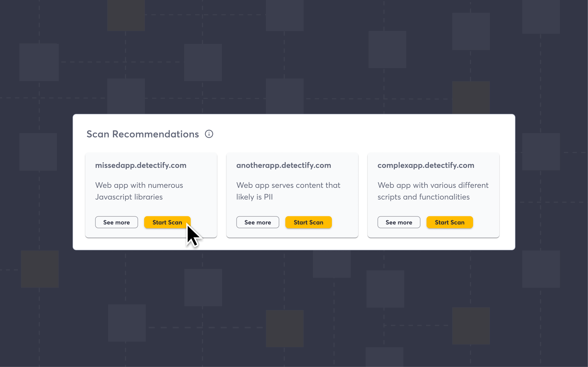See more about missedapp.detectify.com

pos(117,222)
